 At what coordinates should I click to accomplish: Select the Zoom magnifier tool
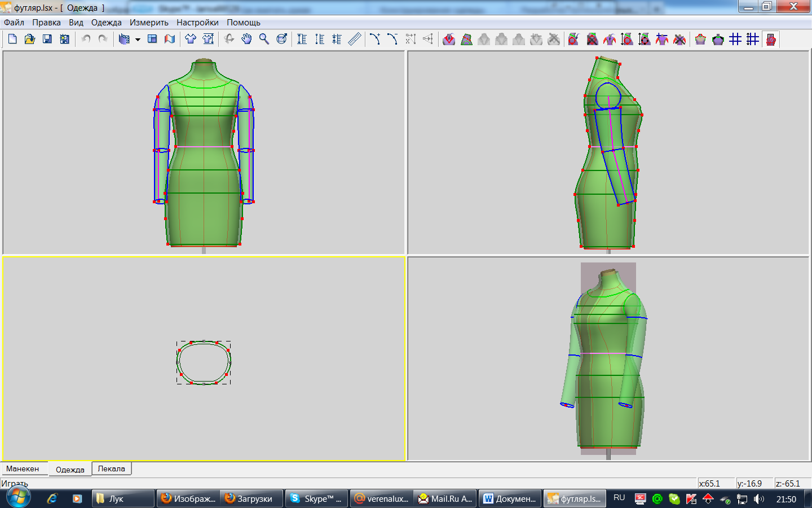point(264,39)
